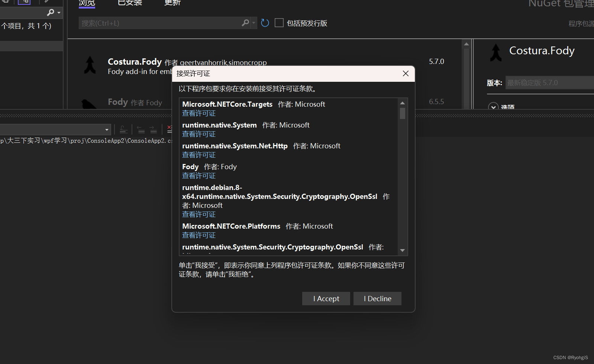594x364 pixels.
Task: Click Microsoft.NETCore.Targets package name in dialog
Action: pyautogui.click(x=227, y=104)
